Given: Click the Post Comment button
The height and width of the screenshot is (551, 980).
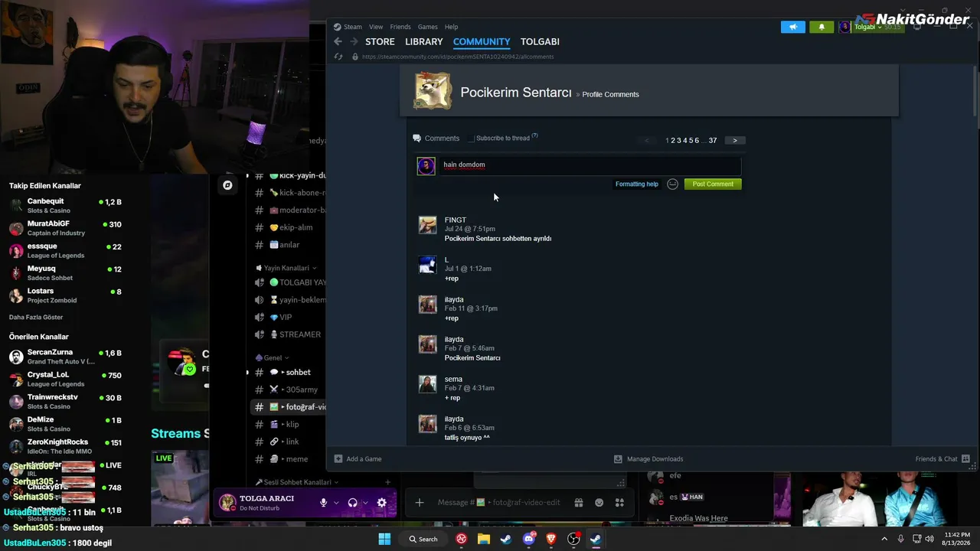Looking at the screenshot, I should (713, 184).
